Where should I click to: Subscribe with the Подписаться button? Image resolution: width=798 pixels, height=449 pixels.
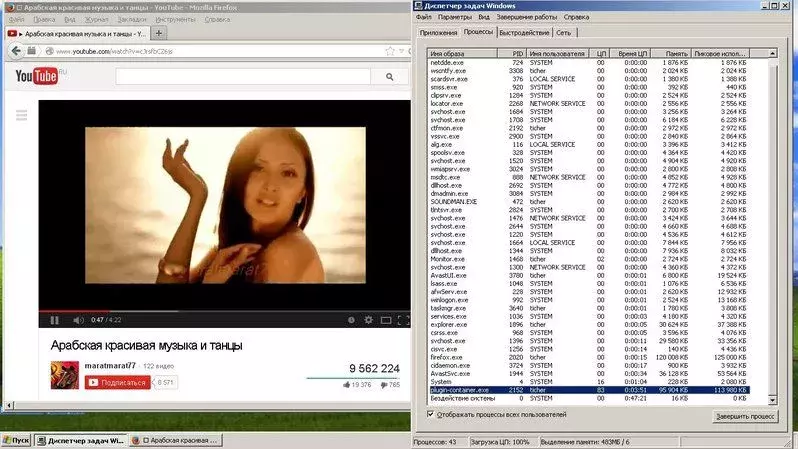(118, 382)
